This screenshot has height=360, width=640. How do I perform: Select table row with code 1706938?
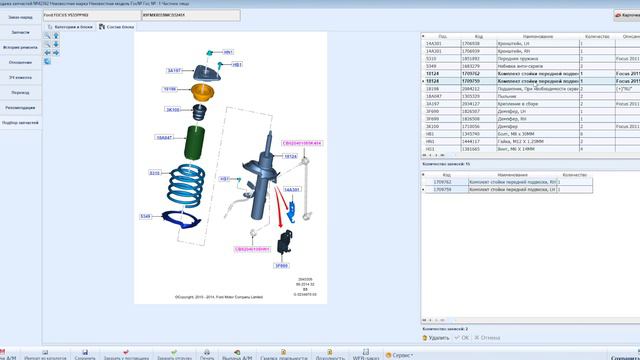(531, 43)
